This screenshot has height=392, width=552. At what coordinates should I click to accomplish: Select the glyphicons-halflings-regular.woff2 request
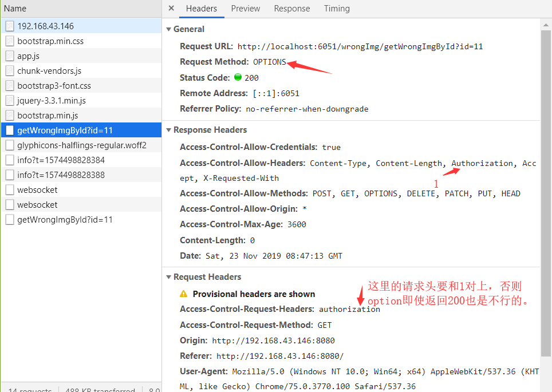pos(81,145)
